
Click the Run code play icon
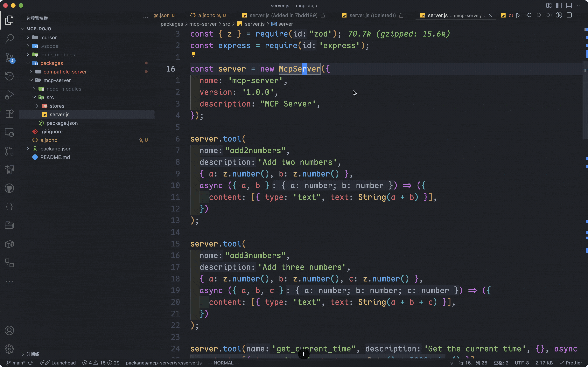pyautogui.click(x=518, y=15)
